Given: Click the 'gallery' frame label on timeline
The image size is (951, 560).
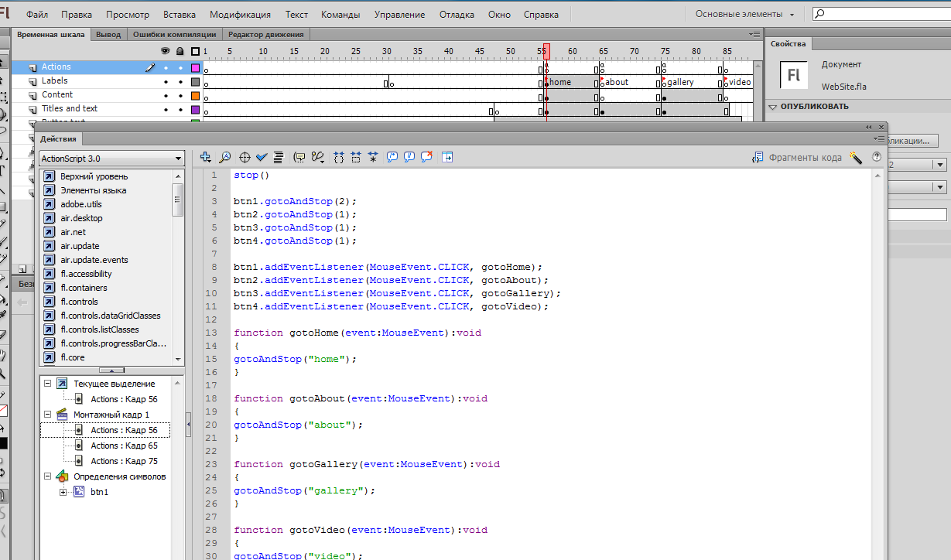Looking at the screenshot, I should pos(680,82).
